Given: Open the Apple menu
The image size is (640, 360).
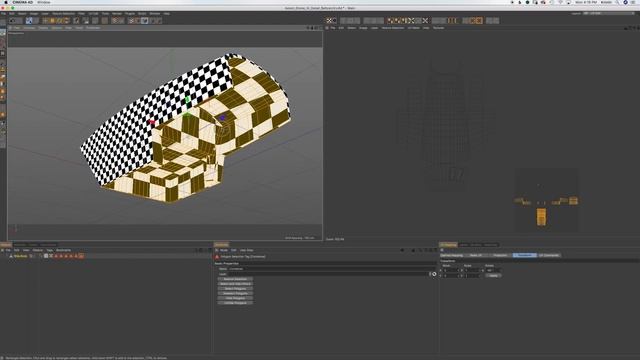Looking at the screenshot, I should click(6, 2).
